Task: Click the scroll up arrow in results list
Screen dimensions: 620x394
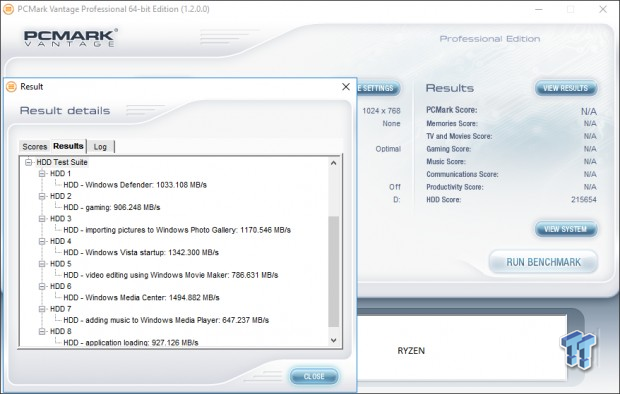Action: 334,163
